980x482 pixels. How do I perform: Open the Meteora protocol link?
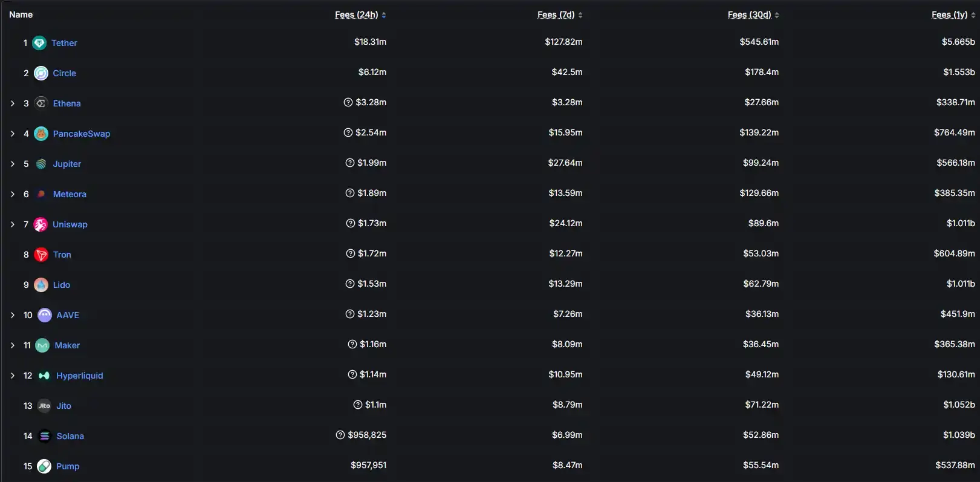pyautogui.click(x=70, y=194)
